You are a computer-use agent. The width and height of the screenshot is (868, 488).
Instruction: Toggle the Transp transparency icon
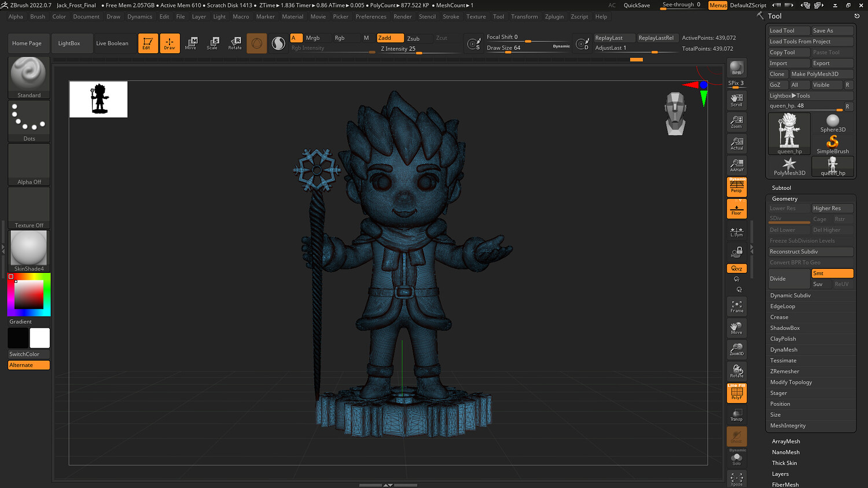click(737, 415)
